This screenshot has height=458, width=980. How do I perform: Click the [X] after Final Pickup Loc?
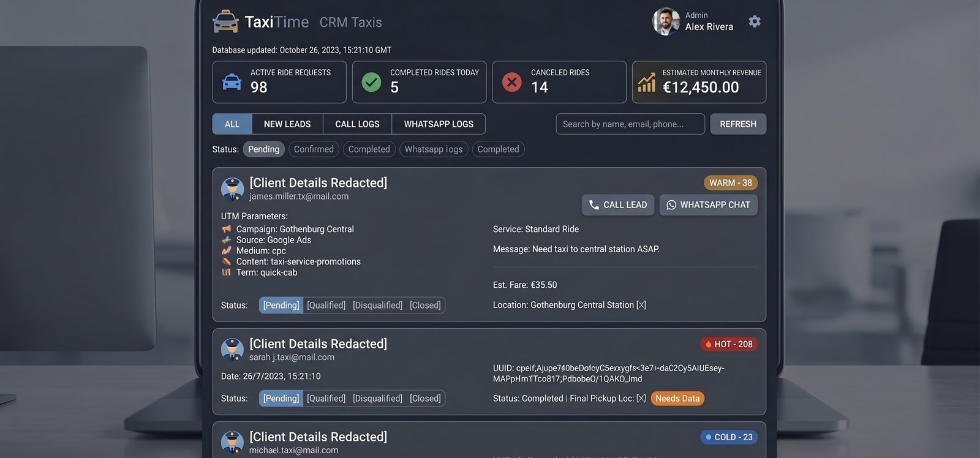pos(641,399)
